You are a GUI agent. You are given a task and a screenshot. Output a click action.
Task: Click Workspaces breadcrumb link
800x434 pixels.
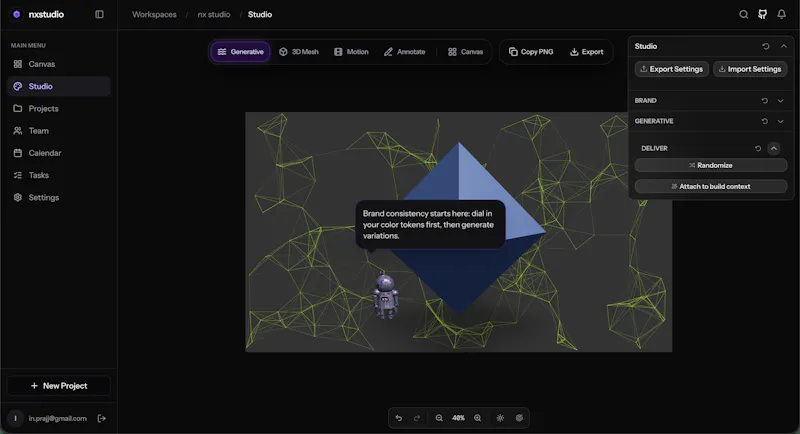(154, 14)
